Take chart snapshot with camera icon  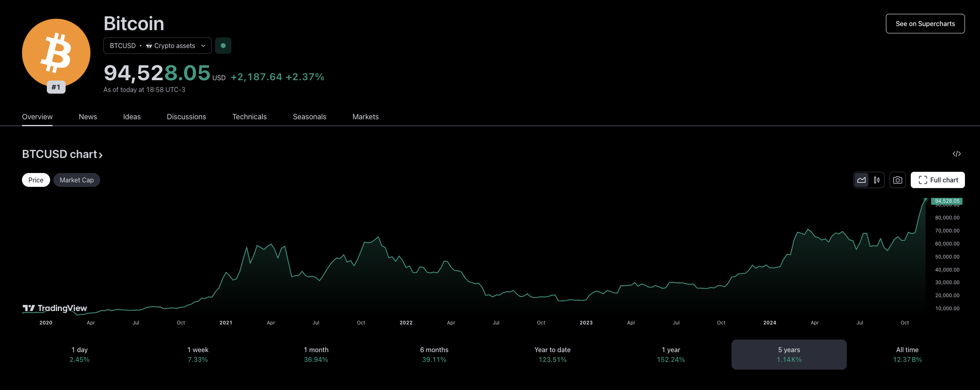898,180
